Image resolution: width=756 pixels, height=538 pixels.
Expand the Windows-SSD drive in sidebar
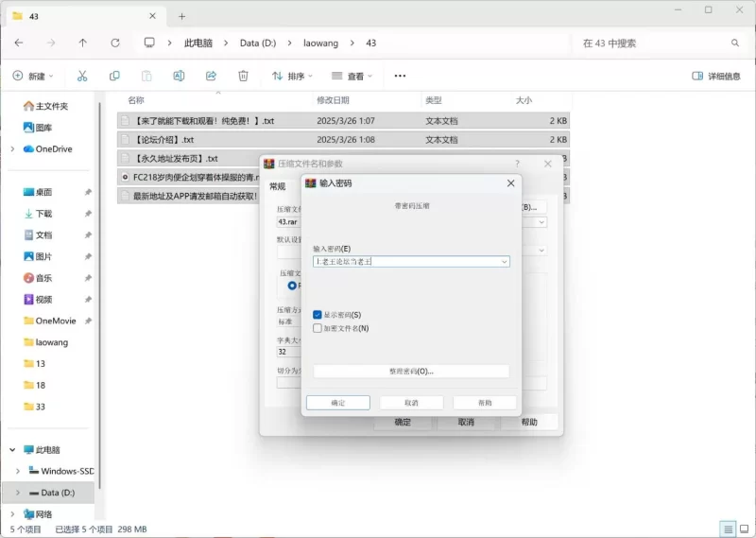[x=19, y=471]
